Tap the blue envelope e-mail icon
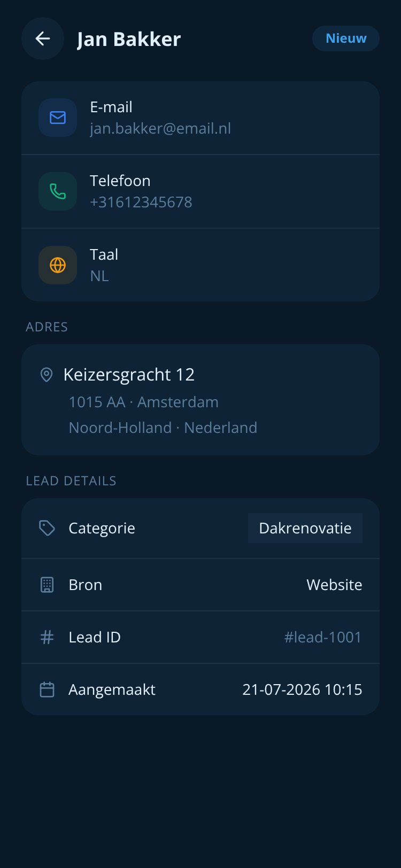Screen dimensions: 401x868 [x=58, y=118]
